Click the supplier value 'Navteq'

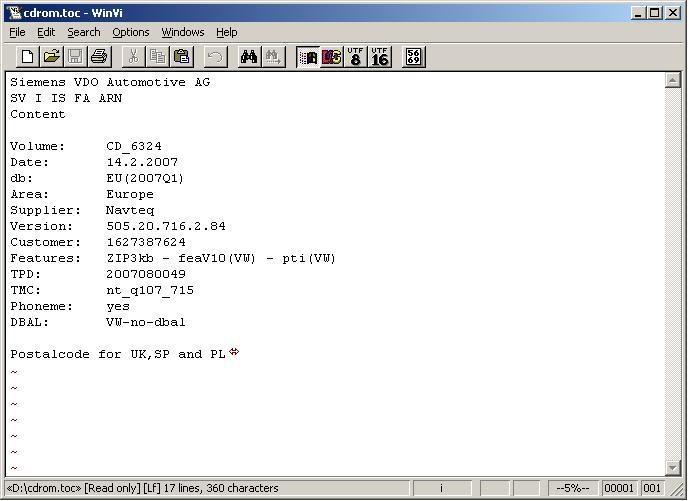(130, 211)
